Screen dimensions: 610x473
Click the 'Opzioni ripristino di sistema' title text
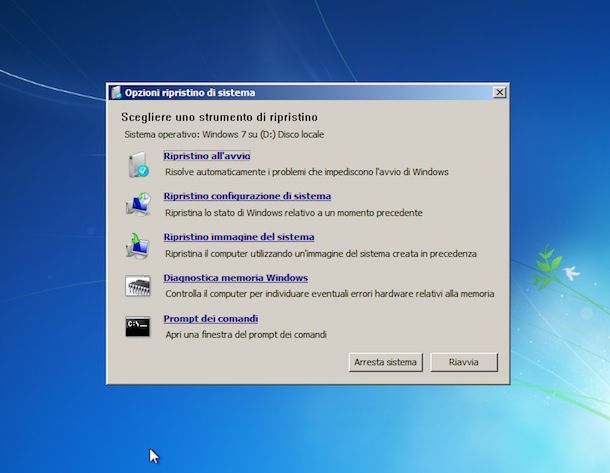pos(190,93)
